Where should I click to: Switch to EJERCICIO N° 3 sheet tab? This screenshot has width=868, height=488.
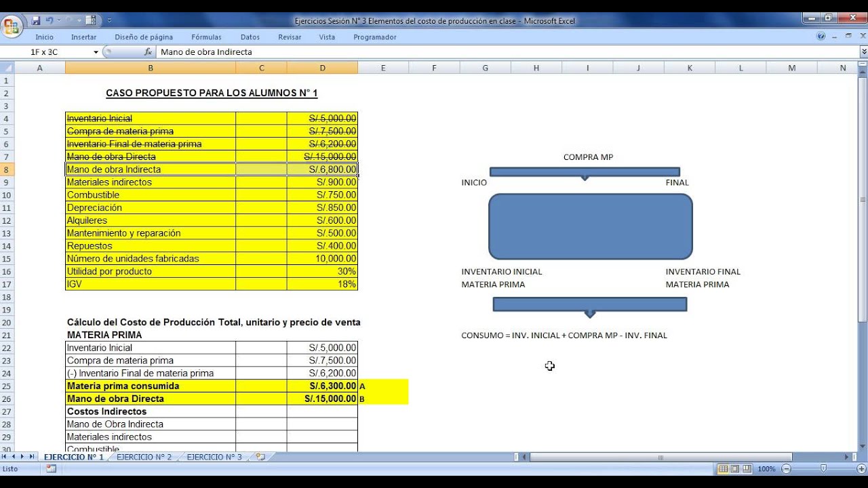pos(214,457)
